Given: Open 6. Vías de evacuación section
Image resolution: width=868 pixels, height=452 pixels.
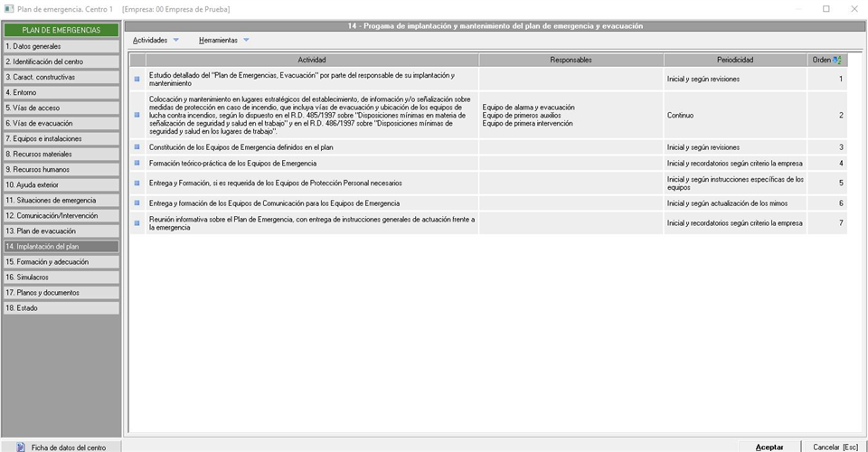Looking at the screenshot, I should (61, 123).
